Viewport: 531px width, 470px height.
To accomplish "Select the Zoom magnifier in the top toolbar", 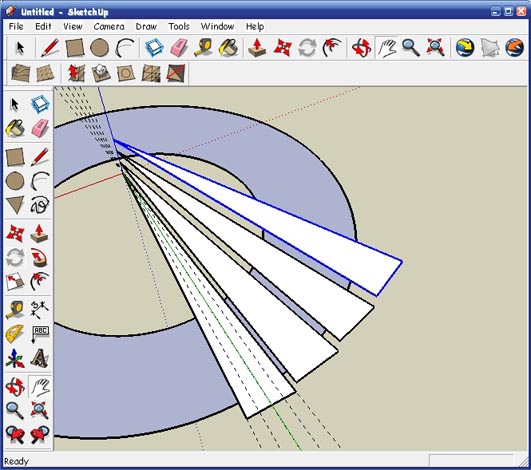I will pyautogui.click(x=410, y=48).
